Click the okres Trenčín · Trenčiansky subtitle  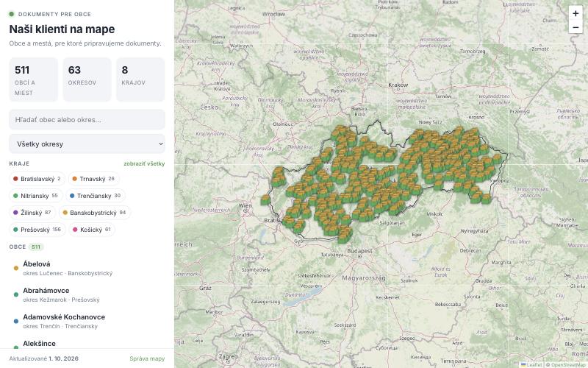click(60, 326)
